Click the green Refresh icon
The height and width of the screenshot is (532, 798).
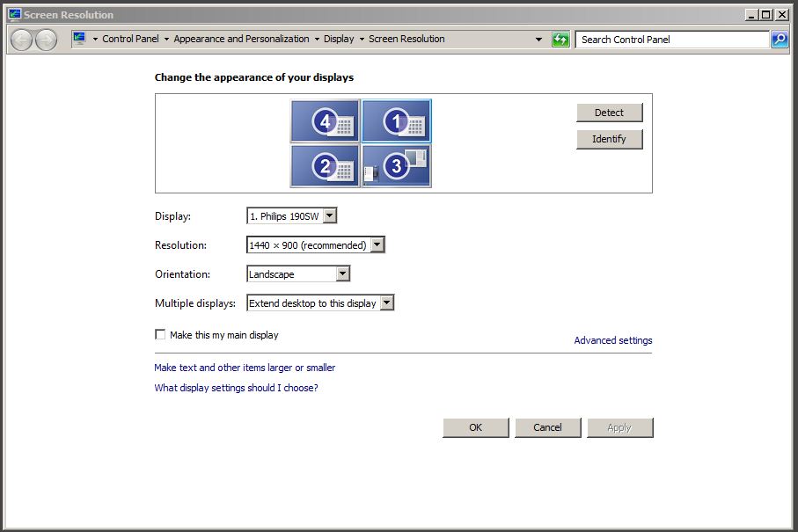click(560, 40)
